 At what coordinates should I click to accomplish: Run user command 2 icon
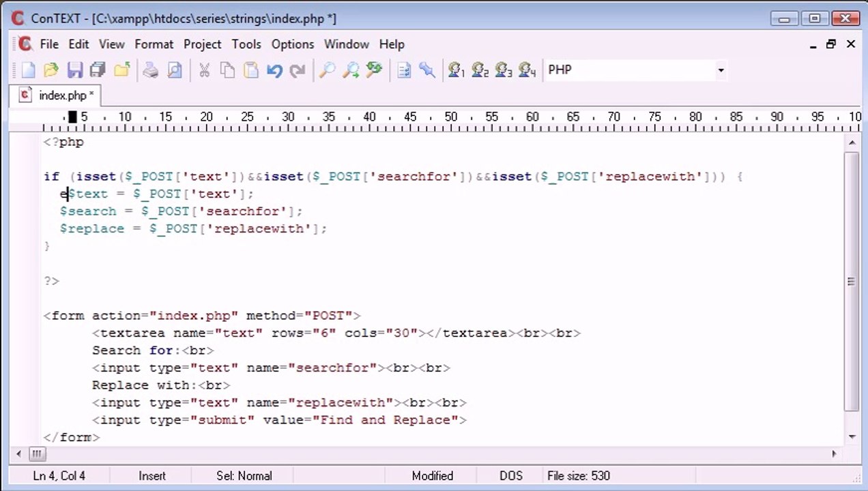tap(480, 70)
